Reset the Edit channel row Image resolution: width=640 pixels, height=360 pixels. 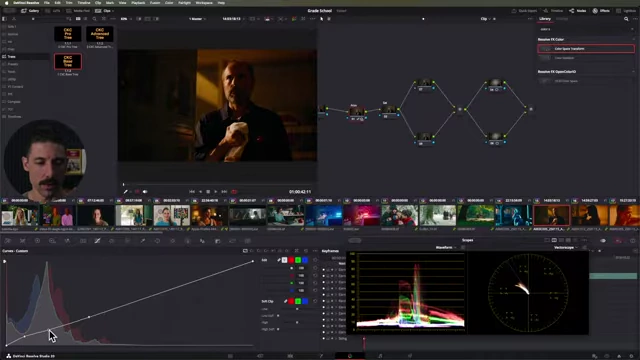pyautogui.click(x=315, y=260)
